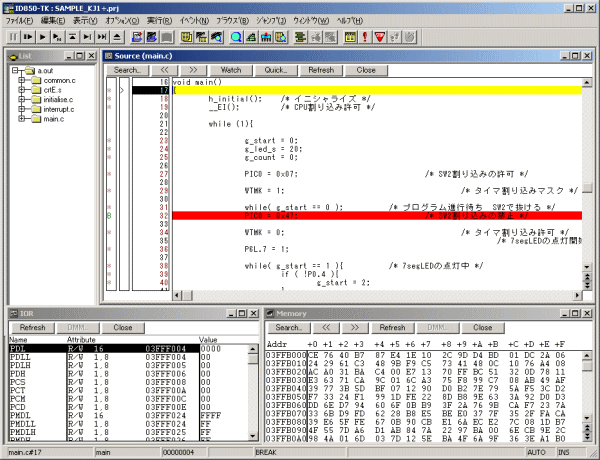600x460 pixels.
Task: Click Source window vertical scrollbar thumb
Action: [587, 189]
